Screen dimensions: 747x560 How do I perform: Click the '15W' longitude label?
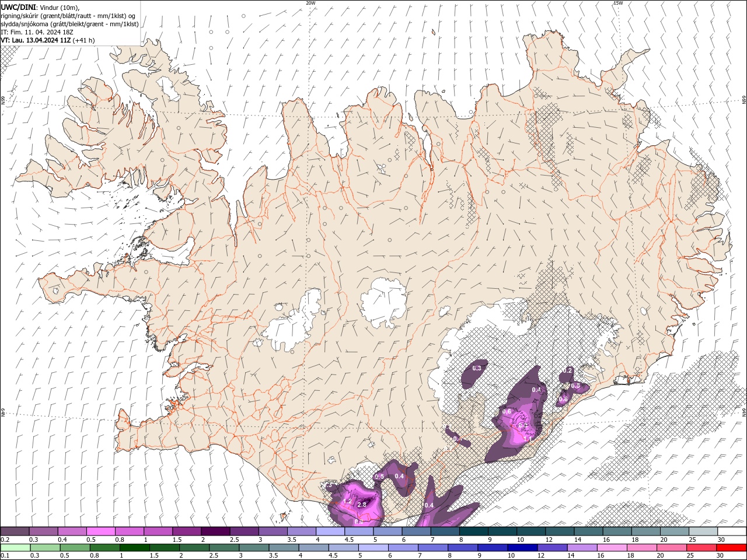coord(618,3)
